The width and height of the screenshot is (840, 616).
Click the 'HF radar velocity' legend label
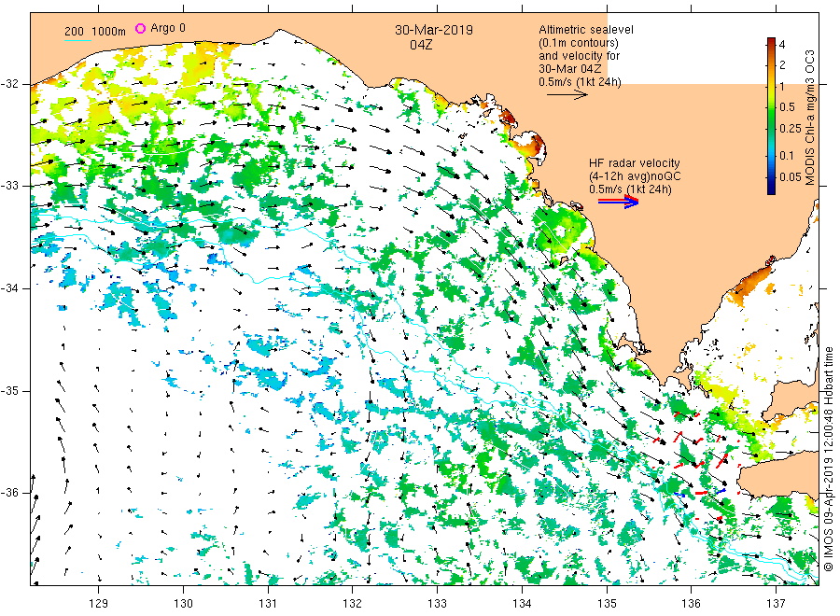click(635, 162)
